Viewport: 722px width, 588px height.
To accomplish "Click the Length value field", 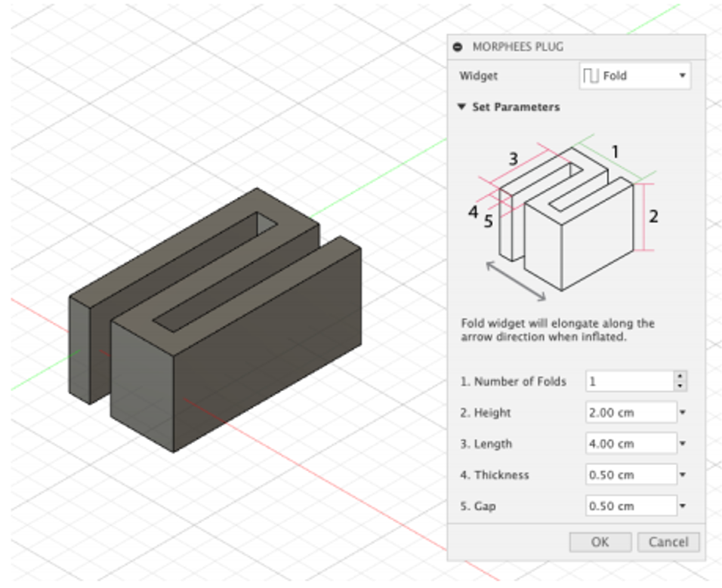I will point(631,444).
